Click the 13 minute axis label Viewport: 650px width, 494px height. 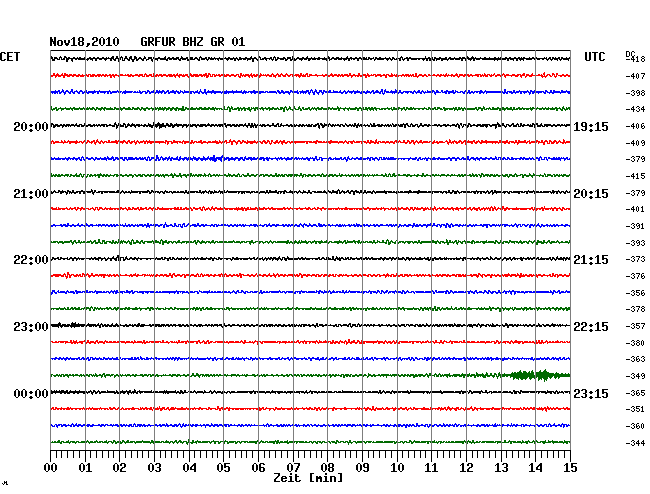(501, 468)
